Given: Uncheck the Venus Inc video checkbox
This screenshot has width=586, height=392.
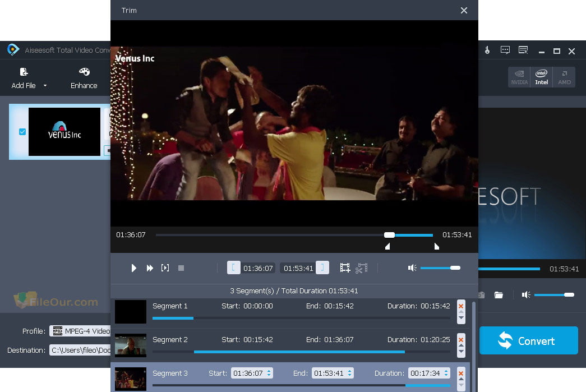Looking at the screenshot, I should coord(22,132).
